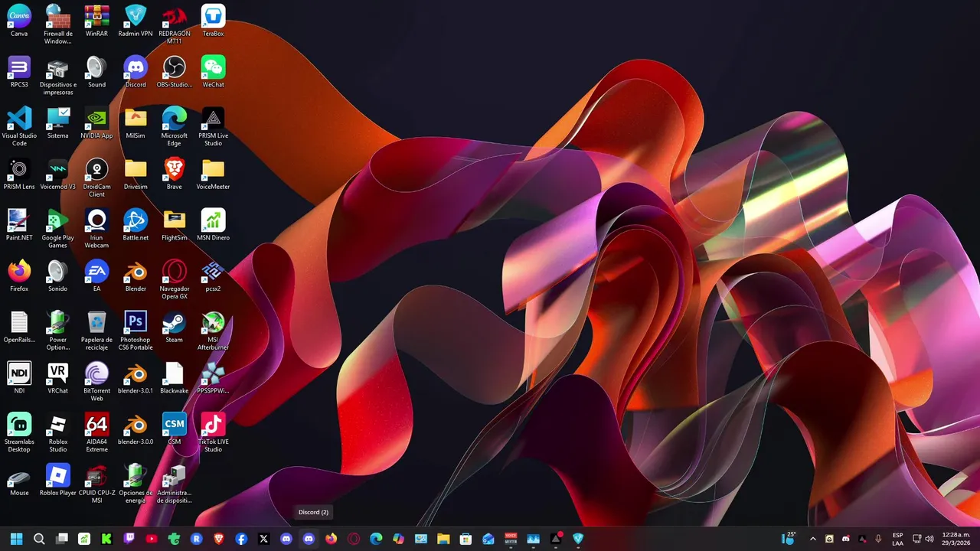Click the TikTok LIVE Studio shortcut
Screen dimensions: 980x551
[213, 432]
